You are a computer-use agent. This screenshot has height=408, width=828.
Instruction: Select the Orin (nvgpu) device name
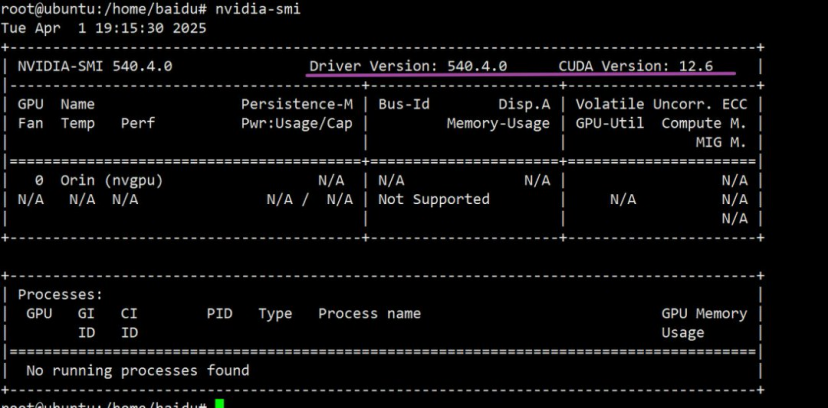point(112,181)
